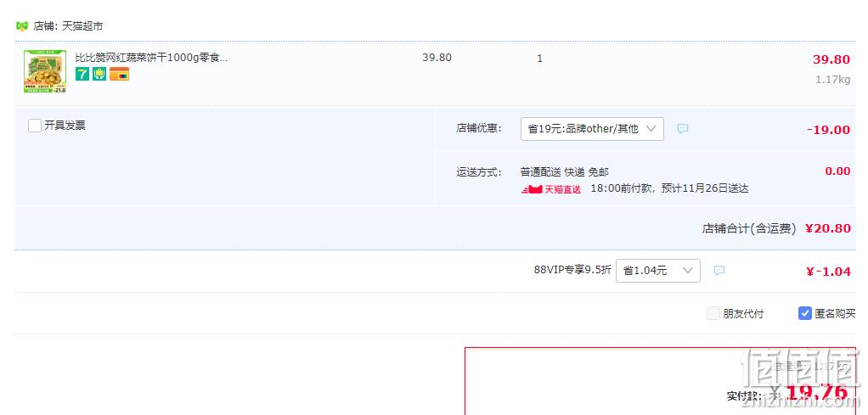Click the 店铺: 天猫超市 store name
Screen dimensions: 868x415
tap(68, 26)
